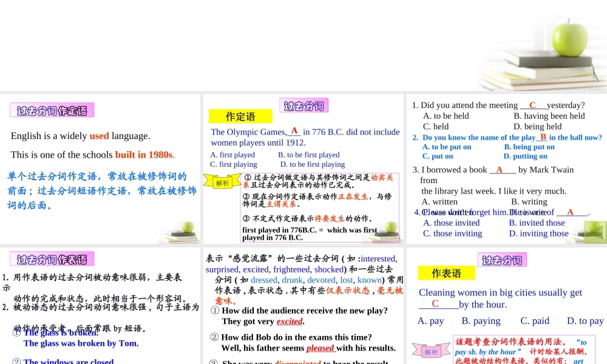Open the 过去分词作表语 slide thumbnail
Screen dimensions: 607x364
[x=100, y=306]
